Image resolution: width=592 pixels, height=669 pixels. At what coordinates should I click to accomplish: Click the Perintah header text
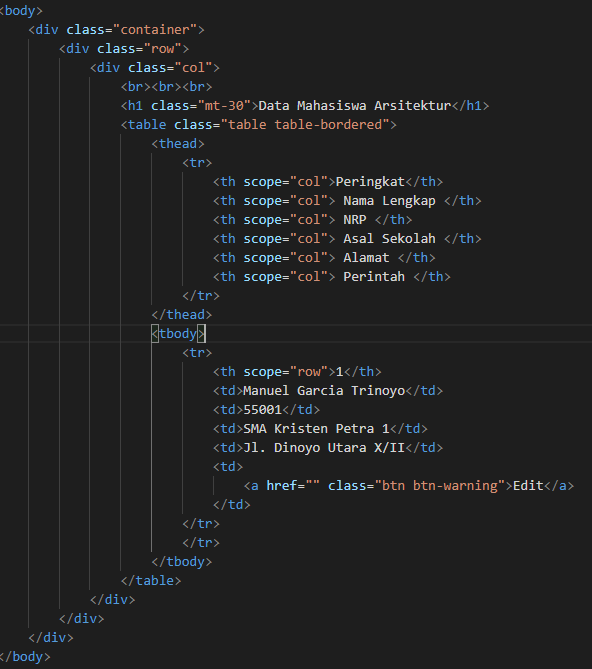[x=374, y=276]
